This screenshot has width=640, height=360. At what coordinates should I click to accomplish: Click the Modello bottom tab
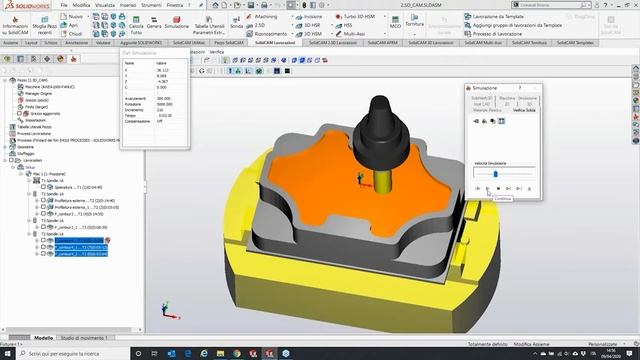(x=44, y=338)
